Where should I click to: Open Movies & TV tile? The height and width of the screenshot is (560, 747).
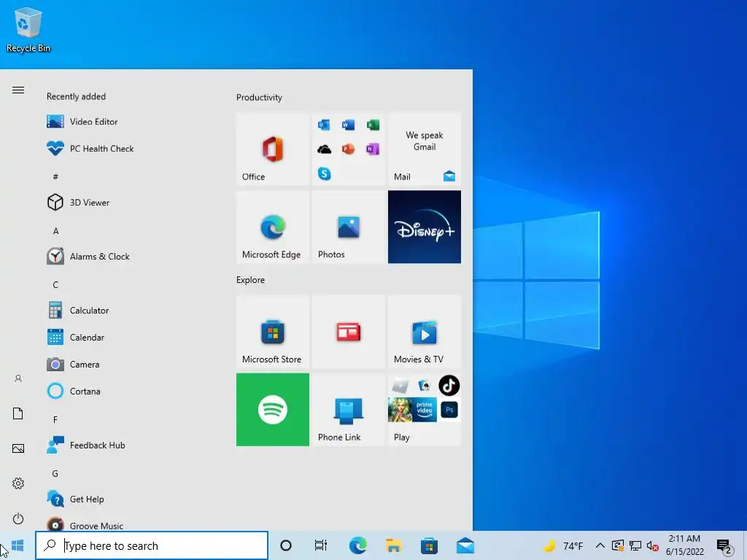(425, 332)
